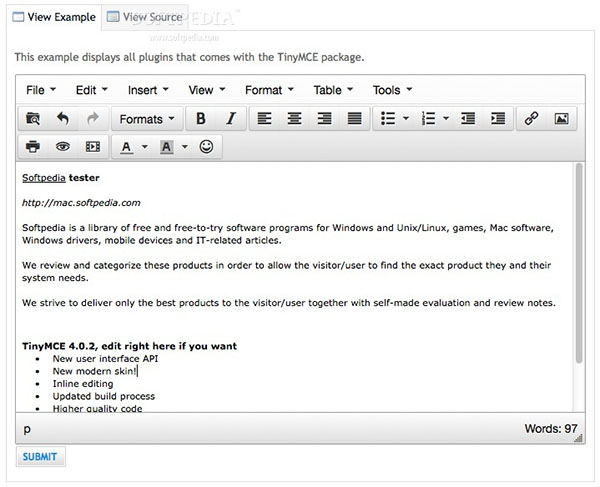Click the resize handle in status bar
Screen dimensions: 600x487
pos(579,438)
